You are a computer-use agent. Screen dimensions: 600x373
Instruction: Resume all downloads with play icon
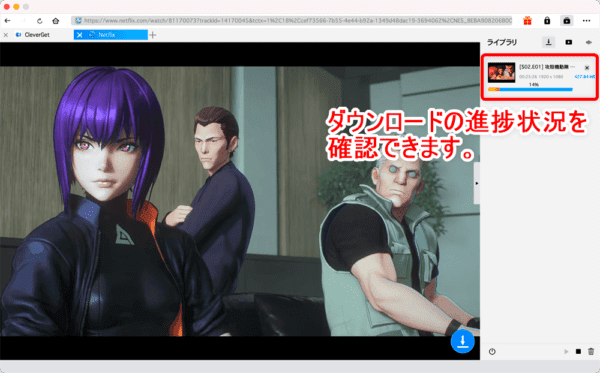coord(566,352)
